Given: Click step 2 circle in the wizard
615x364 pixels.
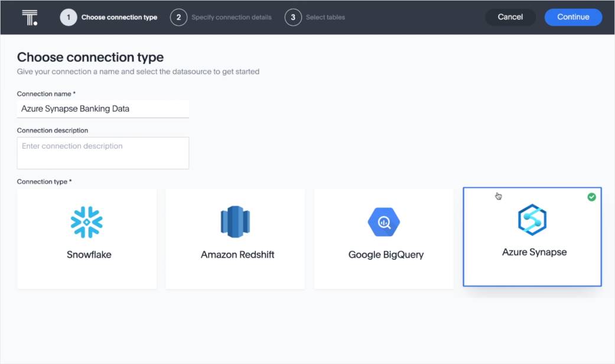Looking at the screenshot, I should pyautogui.click(x=178, y=17).
